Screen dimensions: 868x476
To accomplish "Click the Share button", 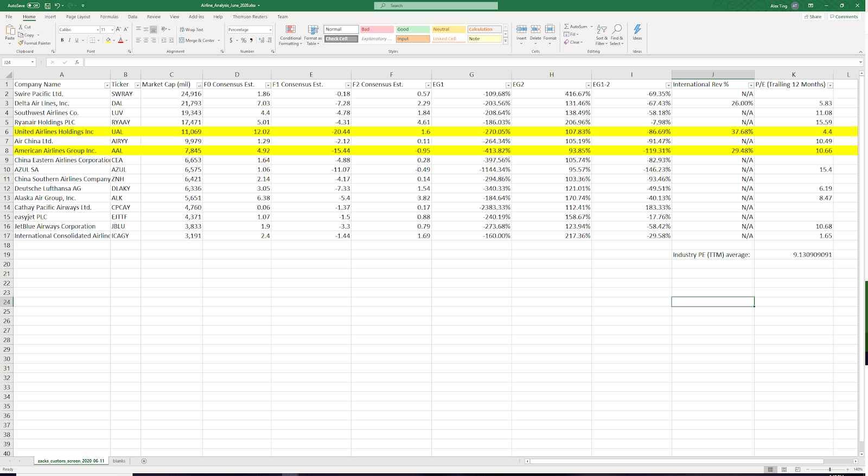I will pos(813,17).
